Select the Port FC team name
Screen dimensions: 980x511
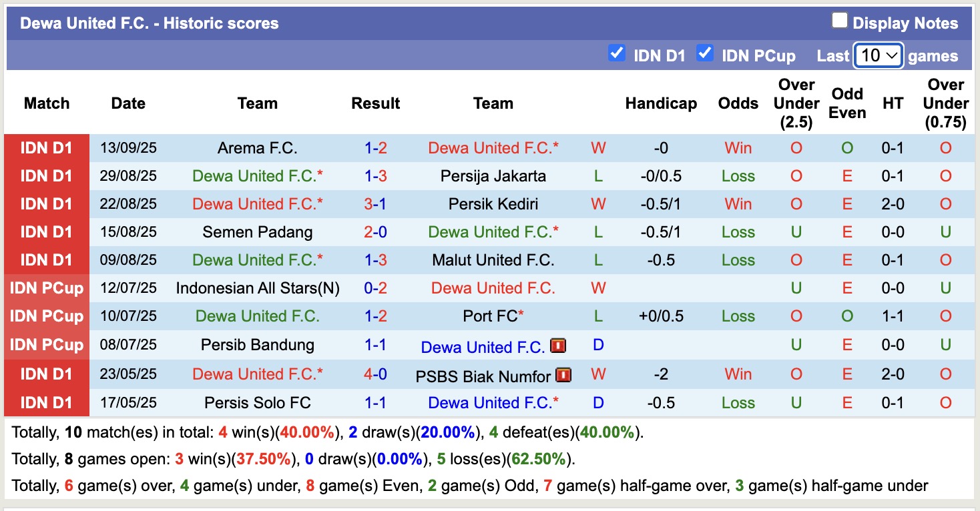(485, 316)
